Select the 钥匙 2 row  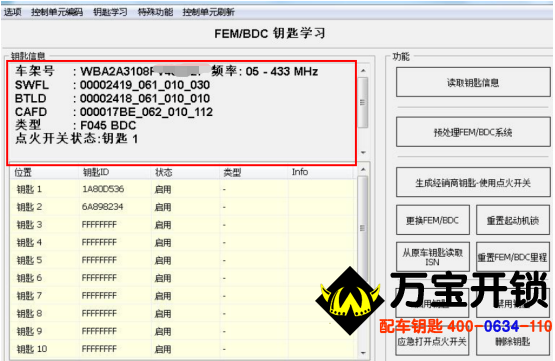tap(183, 207)
